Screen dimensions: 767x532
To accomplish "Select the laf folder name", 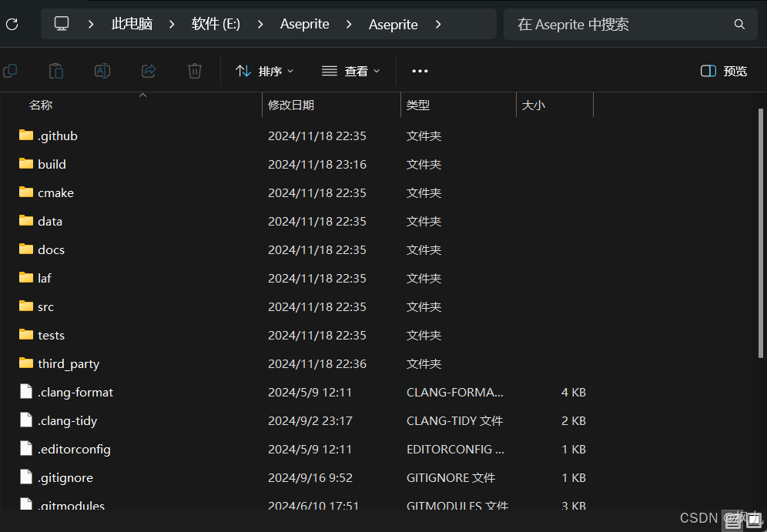I will coord(45,278).
